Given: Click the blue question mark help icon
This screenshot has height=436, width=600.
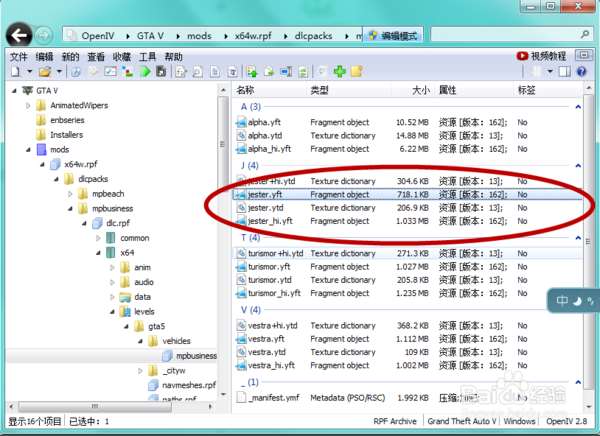Looking at the screenshot, I should tap(581, 72).
